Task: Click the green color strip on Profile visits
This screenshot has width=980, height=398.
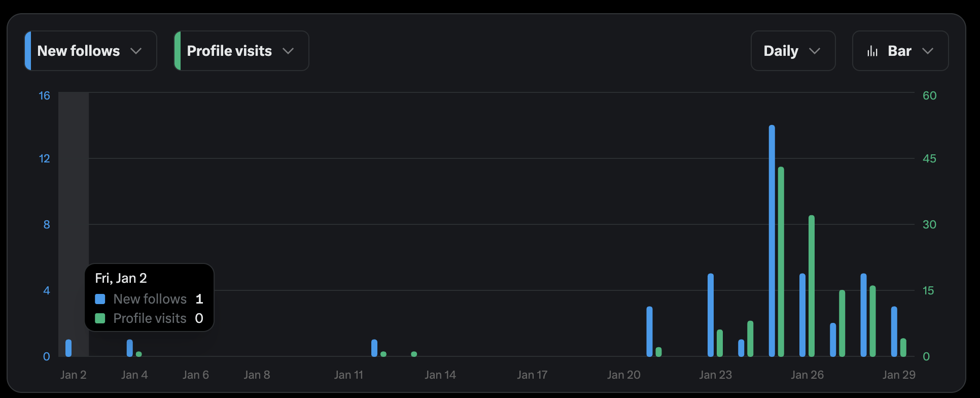Action: click(178, 51)
